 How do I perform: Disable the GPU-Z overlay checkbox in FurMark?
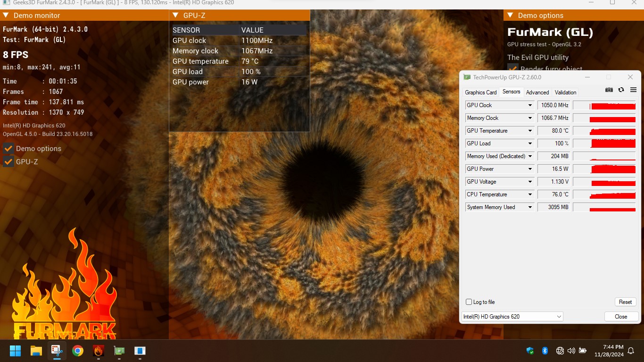pos(8,162)
